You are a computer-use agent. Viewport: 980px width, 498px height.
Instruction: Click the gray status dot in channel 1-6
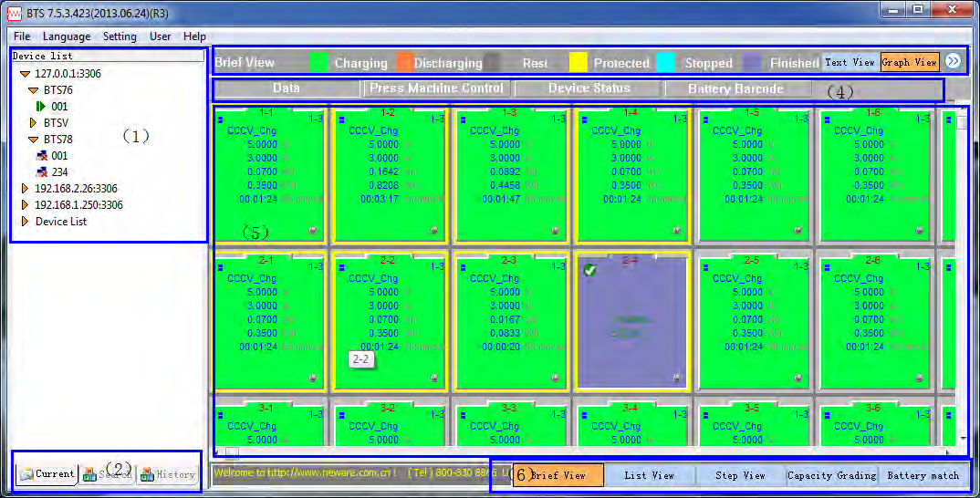tap(919, 231)
